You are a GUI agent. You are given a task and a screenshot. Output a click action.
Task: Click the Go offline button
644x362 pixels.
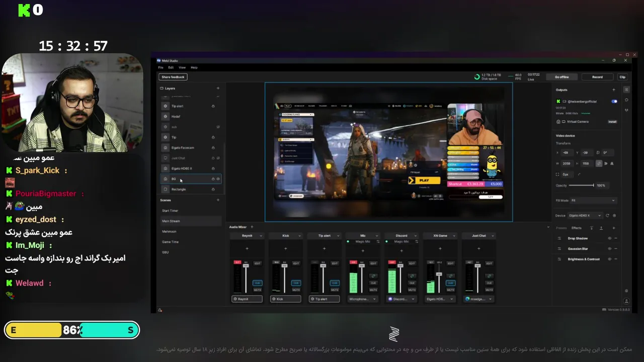[x=561, y=77]
